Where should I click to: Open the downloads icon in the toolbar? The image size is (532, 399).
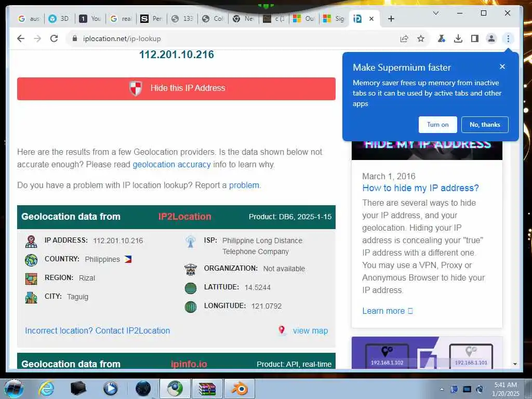[x=458, y=38]
